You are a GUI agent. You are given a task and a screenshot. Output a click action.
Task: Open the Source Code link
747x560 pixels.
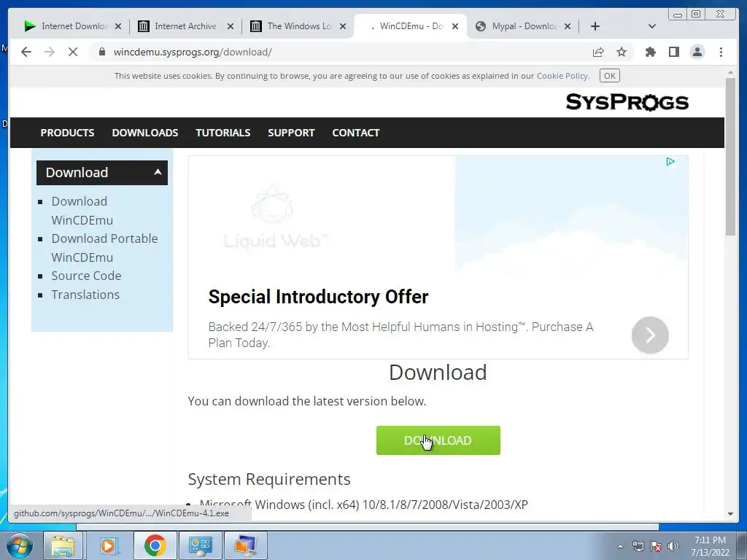86,276
